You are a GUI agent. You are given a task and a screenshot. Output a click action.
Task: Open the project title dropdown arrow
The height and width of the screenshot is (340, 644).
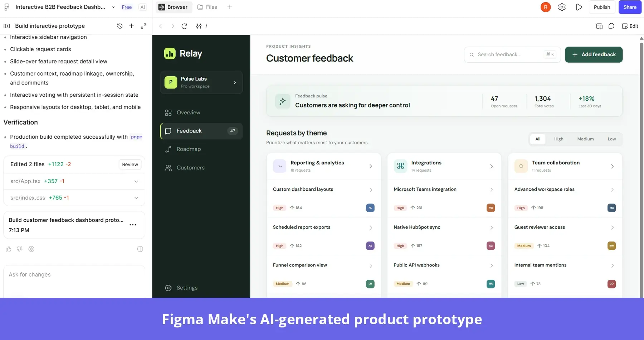[113, 7]
